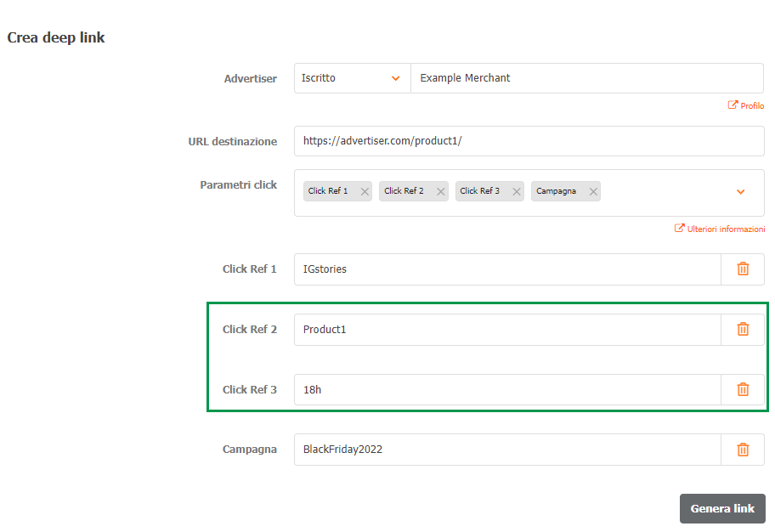This screenshot has height=532, width=775.
Task: Select the Click Ref 3 field containing 18h
Action: [x=506, y=389]
